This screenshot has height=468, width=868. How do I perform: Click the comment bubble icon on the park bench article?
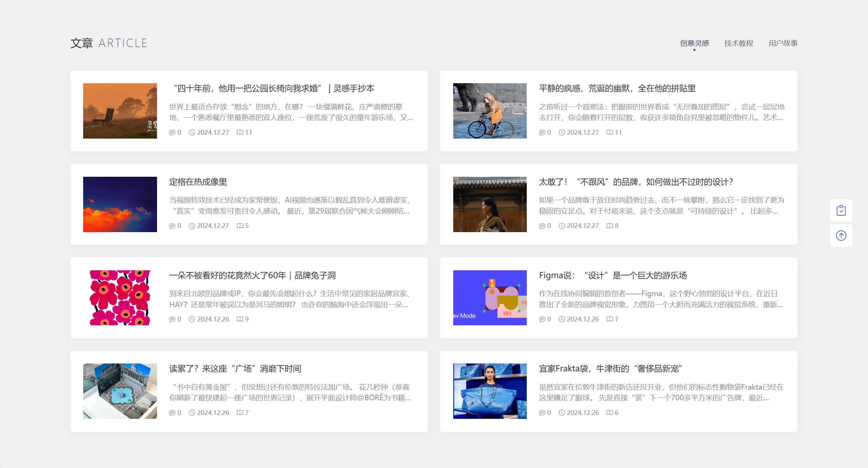click(x=173, y=132)
